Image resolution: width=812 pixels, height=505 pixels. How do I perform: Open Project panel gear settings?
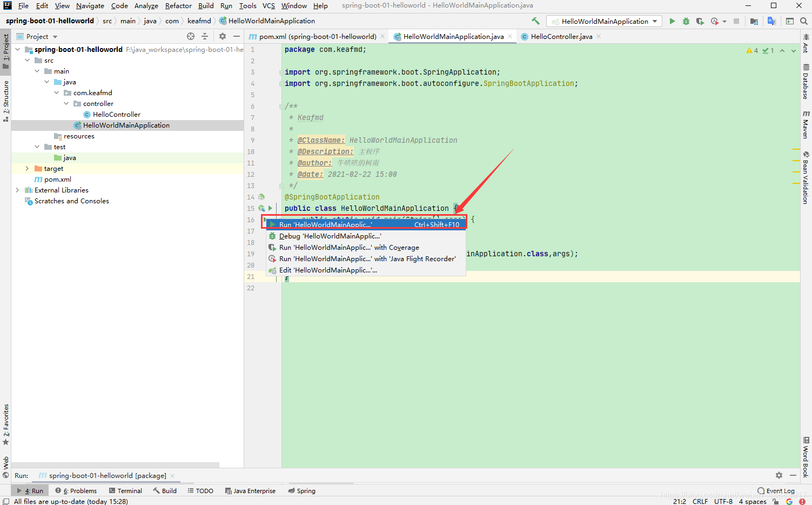(x=223, y=36)
